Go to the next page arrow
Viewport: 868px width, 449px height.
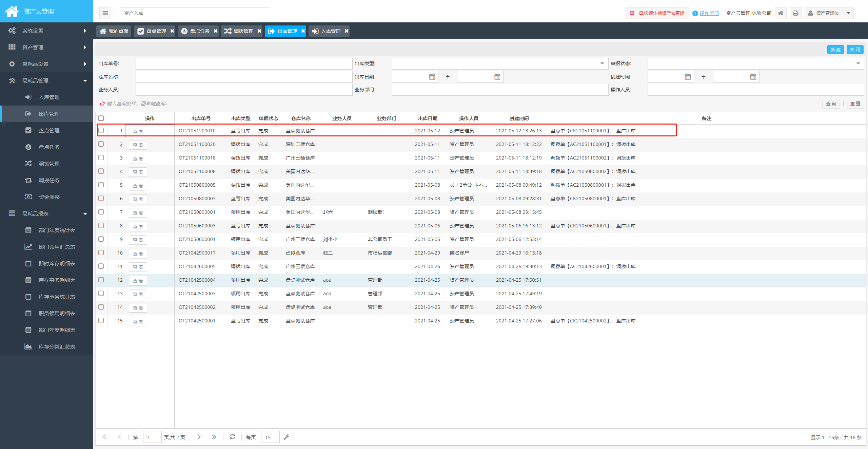[199, 437]
